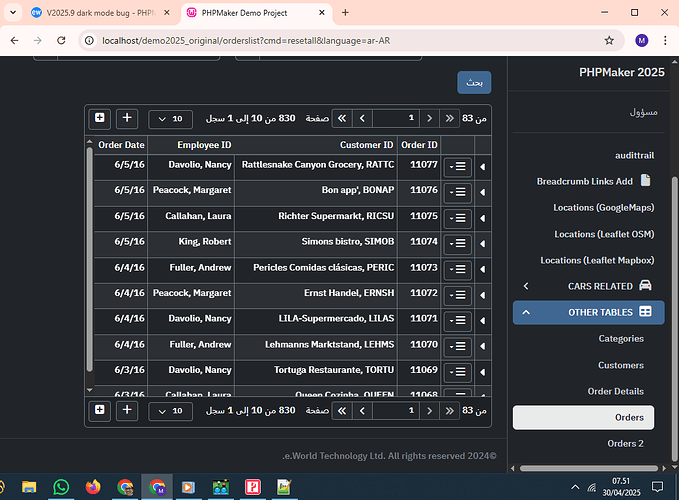Open Breadcrumb Links Add page
Viewport: 679px width, 500px height.
tap(594, 181)
